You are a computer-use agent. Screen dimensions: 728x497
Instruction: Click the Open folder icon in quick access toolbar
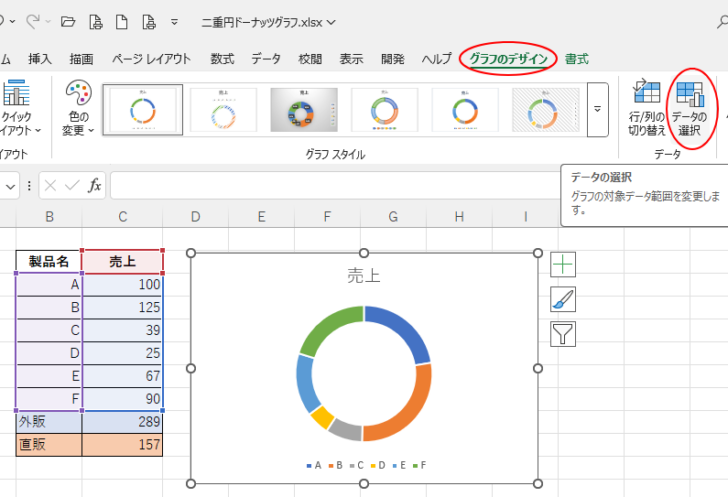point(68,22)
